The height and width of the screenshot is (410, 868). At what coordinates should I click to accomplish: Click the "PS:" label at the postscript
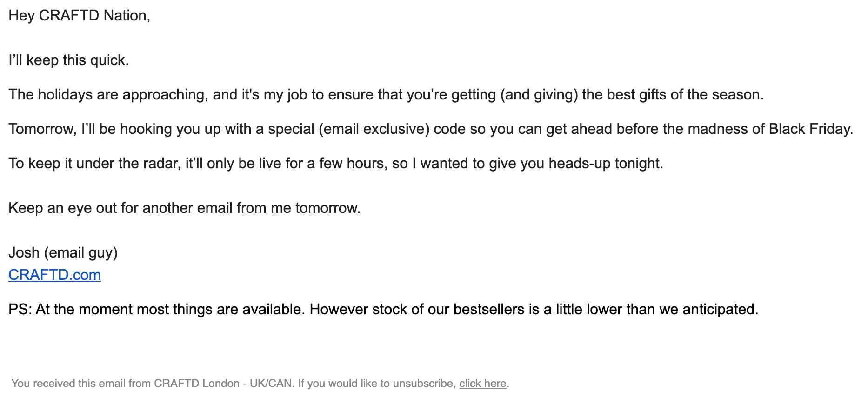tap(20, 309)
